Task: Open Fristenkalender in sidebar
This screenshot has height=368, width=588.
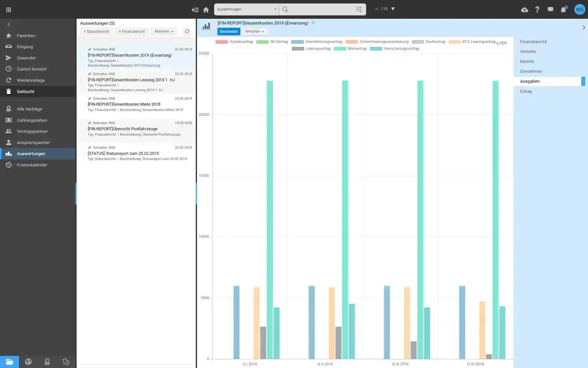Action: pos(32,165)
